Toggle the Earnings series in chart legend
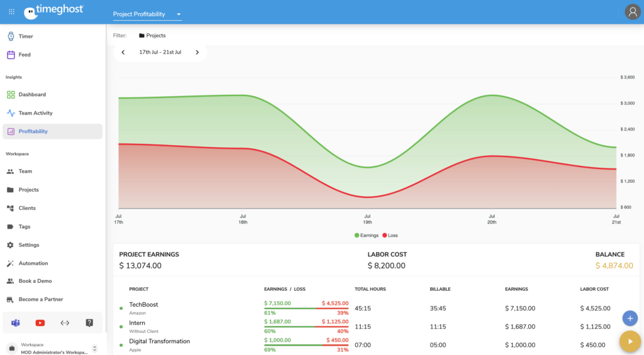The width and height of the screenshot is (644, 355). [x=366, y=236]
